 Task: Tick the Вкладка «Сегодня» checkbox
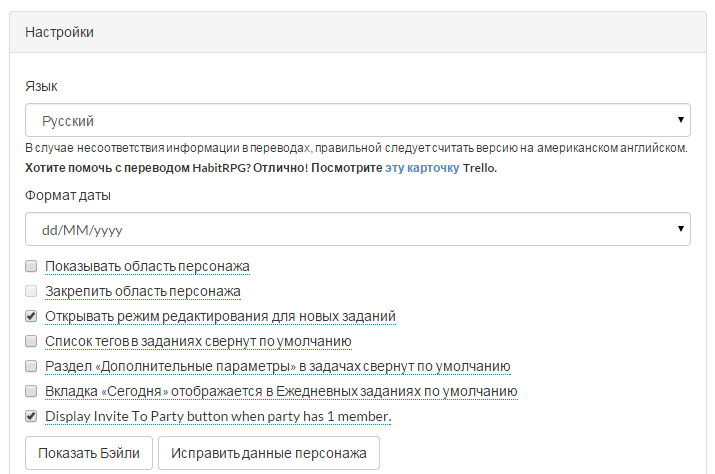(x=31, y=392)
